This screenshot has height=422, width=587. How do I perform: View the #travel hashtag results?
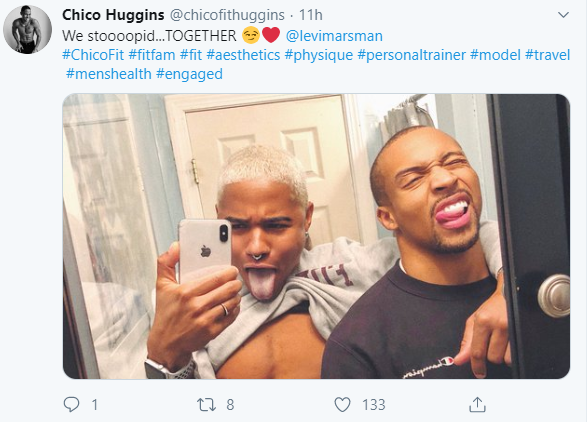[547, 55]
